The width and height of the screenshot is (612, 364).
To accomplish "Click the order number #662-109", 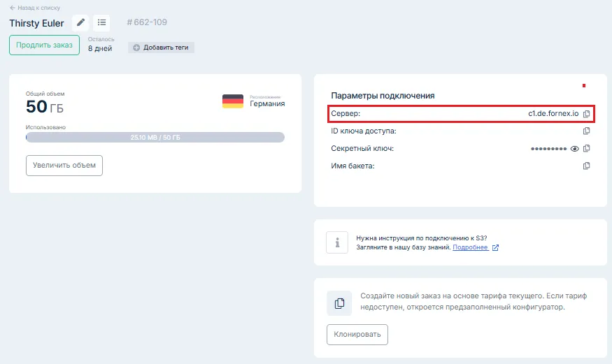I will coord(147,22).
